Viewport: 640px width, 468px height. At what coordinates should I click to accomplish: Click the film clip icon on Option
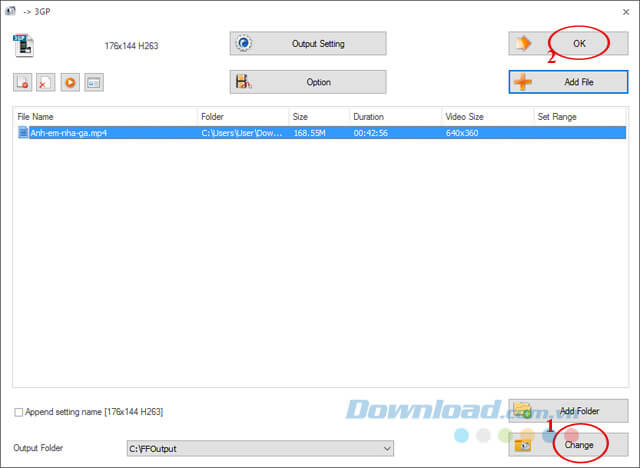coord(243,82)
